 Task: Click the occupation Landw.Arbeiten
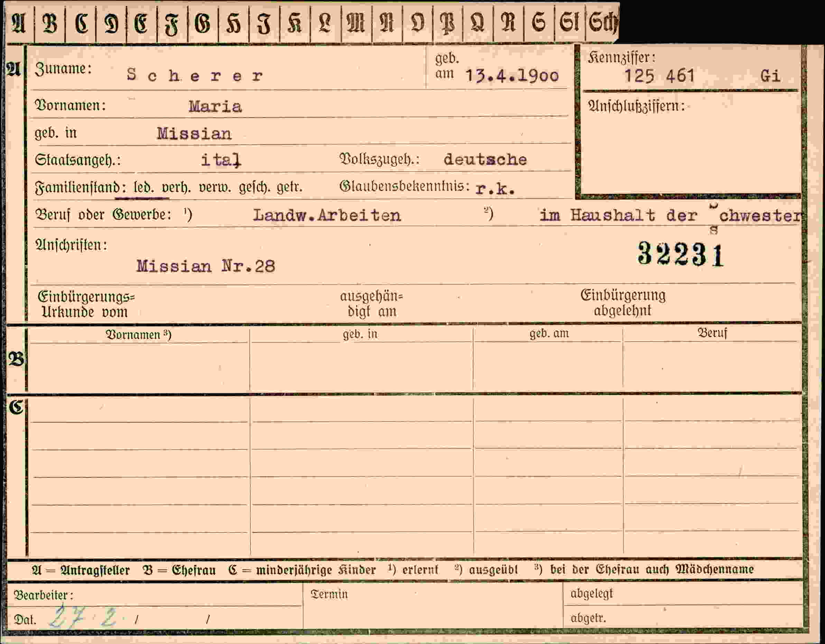pyautogui.click(x=327, y=215)
